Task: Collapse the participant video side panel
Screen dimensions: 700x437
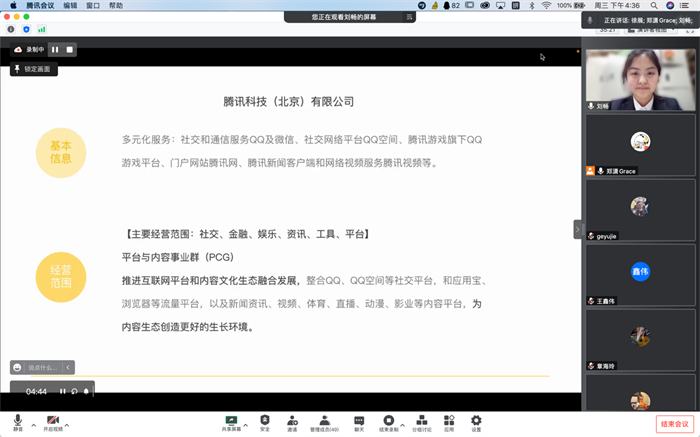Action: (577, 229)
